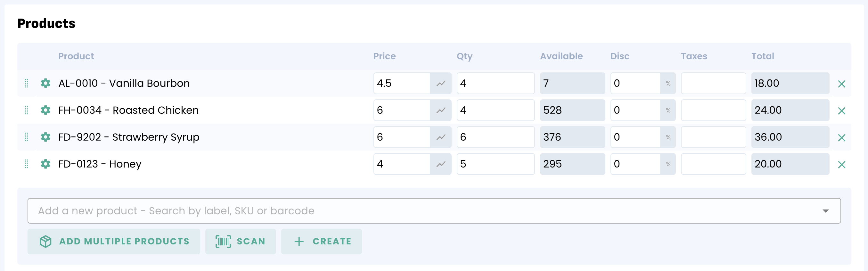Switch discount unit on Honey row
The width and height of the screenshot is (868, 271).
click(x=668, y=164)
